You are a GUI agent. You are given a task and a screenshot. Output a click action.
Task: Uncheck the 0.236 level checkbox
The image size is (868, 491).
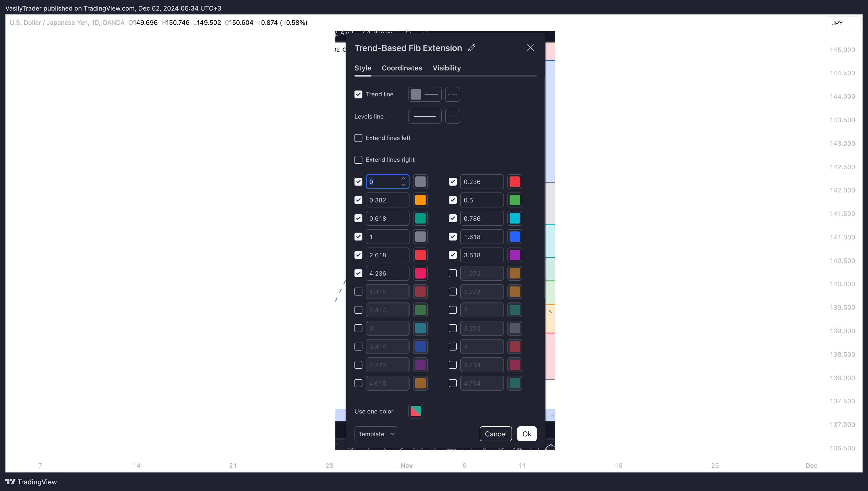click(x=453, y=182)
